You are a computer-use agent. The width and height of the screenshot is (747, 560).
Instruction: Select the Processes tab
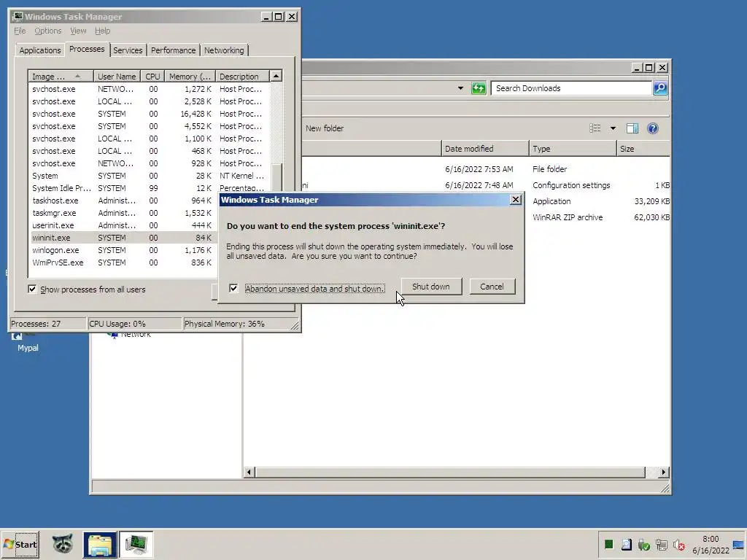pos(87,49)
